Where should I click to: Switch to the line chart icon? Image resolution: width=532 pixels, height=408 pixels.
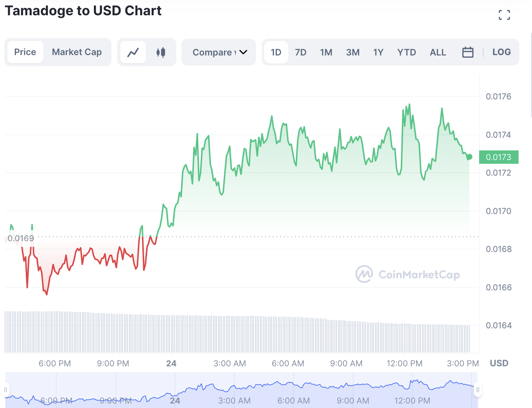coord(133,52)
